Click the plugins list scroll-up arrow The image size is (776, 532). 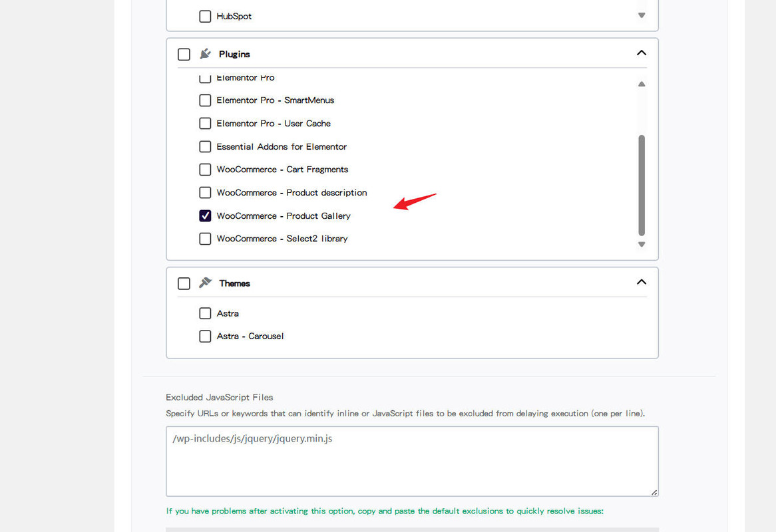point(642,84)
